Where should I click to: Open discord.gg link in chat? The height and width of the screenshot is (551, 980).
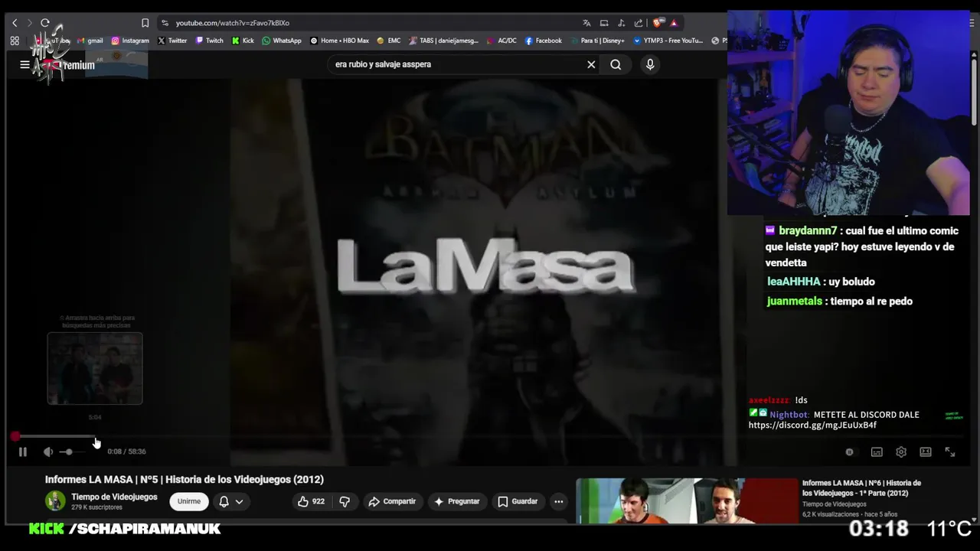pos(812,425)
